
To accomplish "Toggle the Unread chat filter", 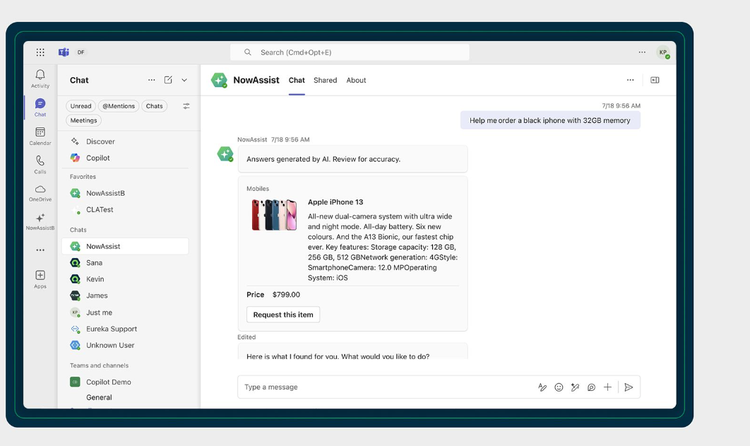I will tap(81, 106).
